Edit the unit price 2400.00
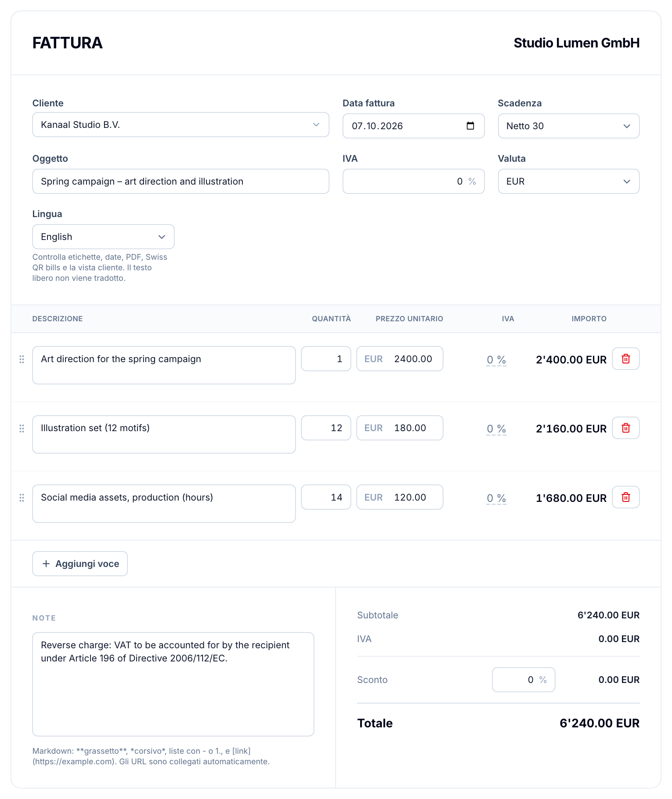The height and width of the screenshot is (799, 672). [400, 359]
